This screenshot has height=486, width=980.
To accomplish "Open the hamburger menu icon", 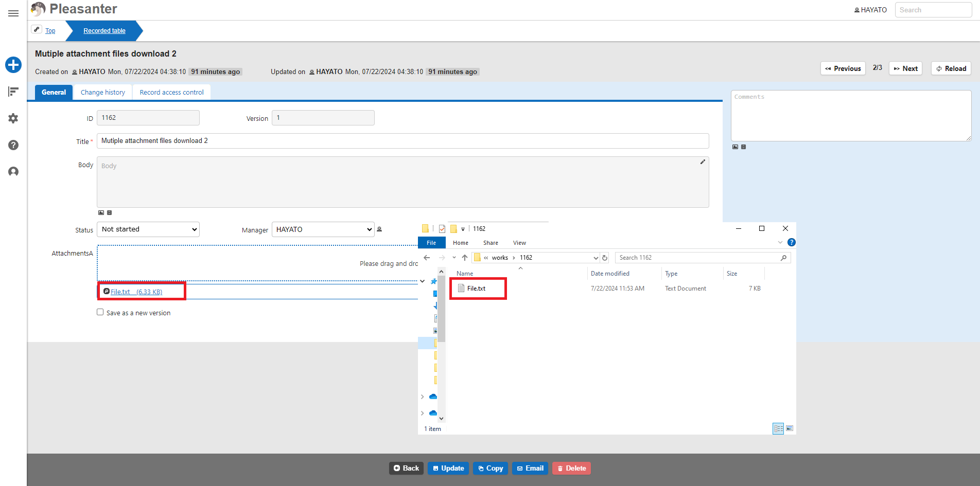I will pos(13,13).
